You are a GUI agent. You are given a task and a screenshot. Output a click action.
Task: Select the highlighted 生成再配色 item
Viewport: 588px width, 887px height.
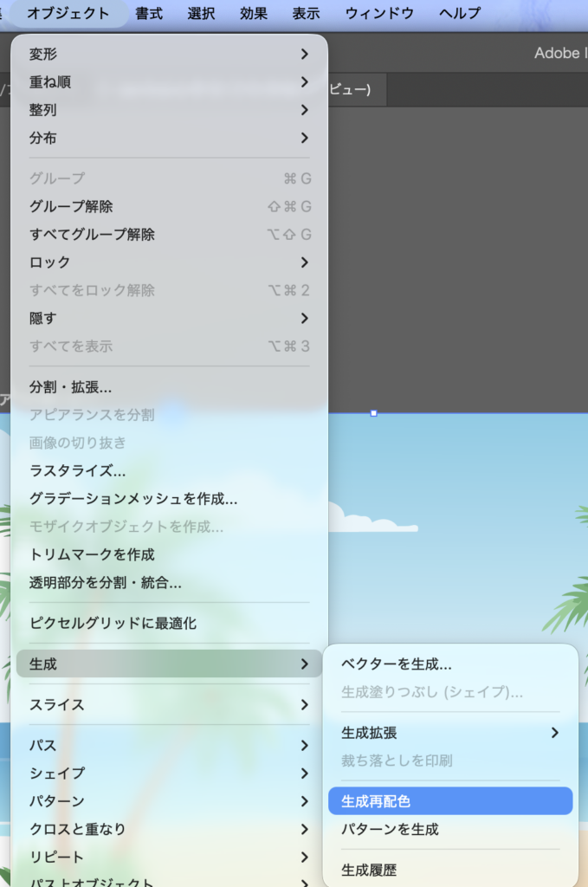(449, 801)
